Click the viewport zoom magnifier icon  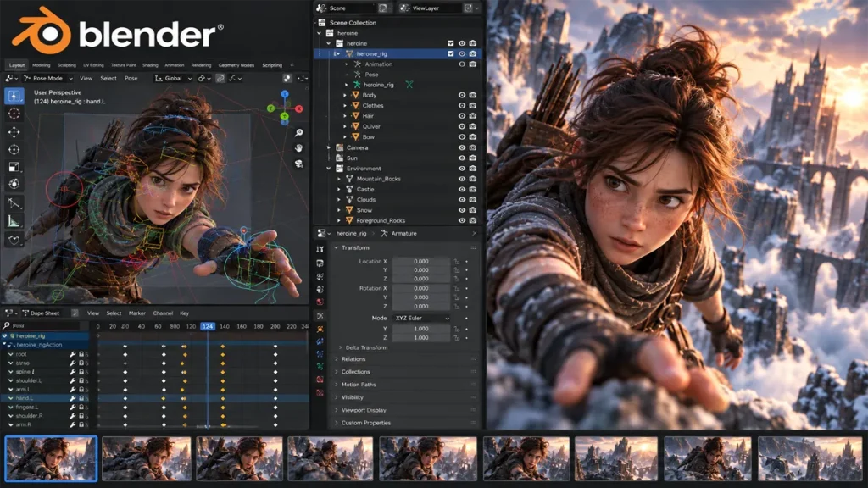(299, 133)
